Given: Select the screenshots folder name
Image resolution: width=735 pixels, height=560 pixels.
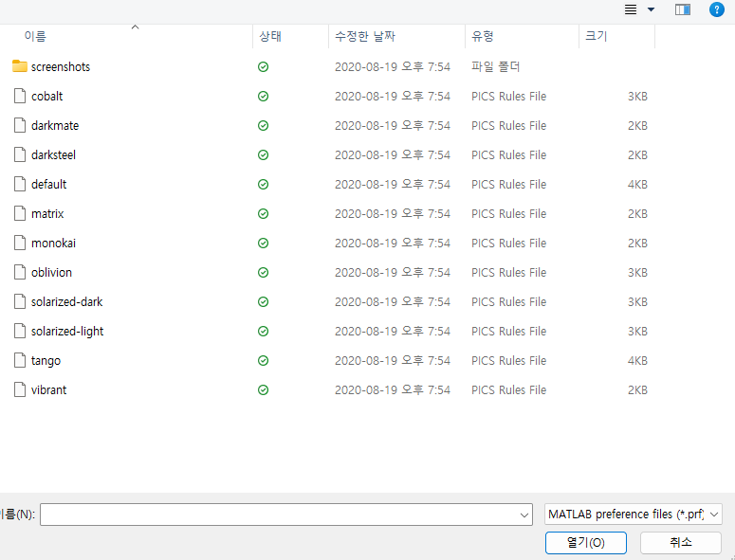Looking at the screenshot, I should point(61,66).
